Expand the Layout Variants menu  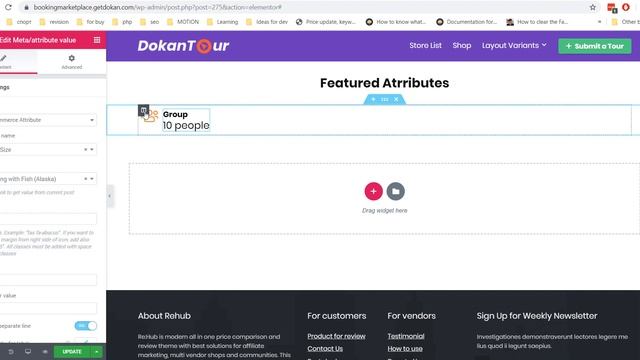point(514,45)
